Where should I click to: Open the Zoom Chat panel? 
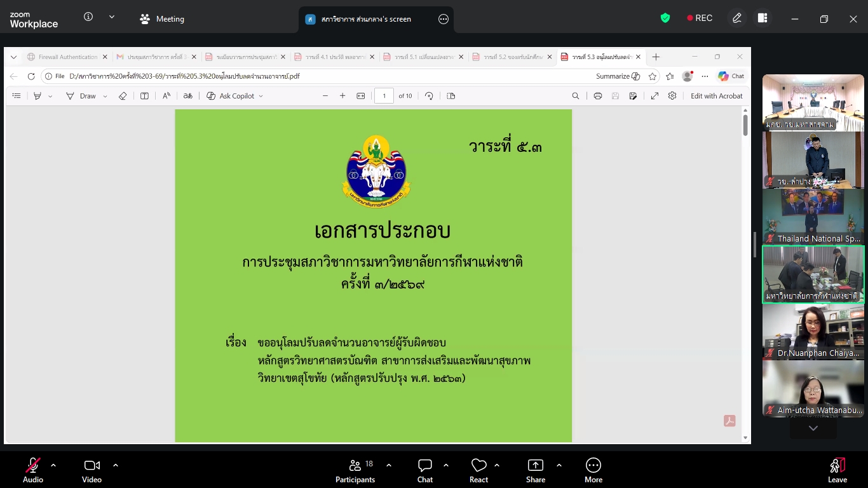[425, 470]
